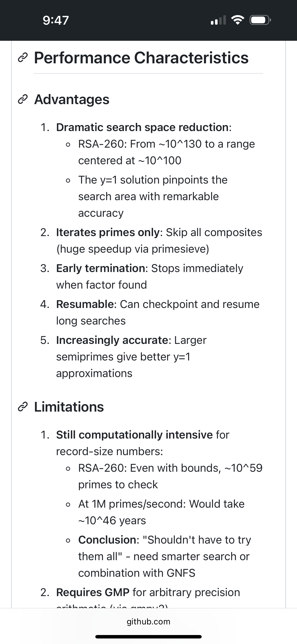
Task: Click the bold 'Dramatic search space reduction' text
Action: (142, 128)
